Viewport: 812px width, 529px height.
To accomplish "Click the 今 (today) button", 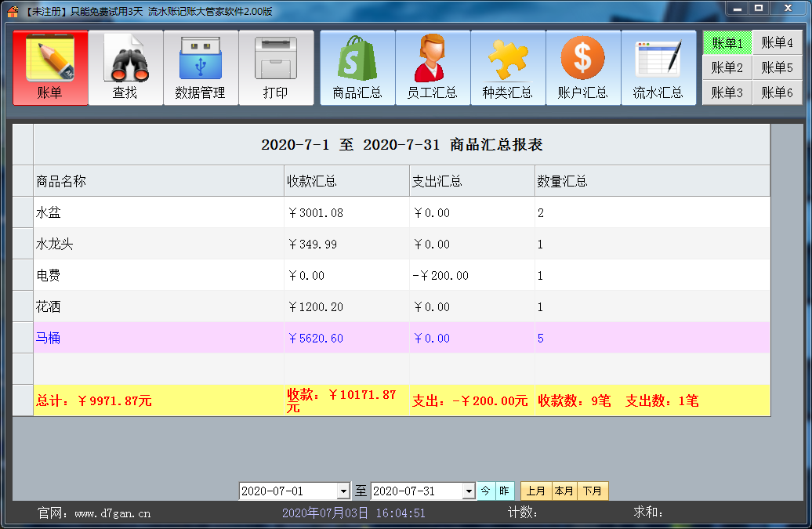I will tap(487, 491).
